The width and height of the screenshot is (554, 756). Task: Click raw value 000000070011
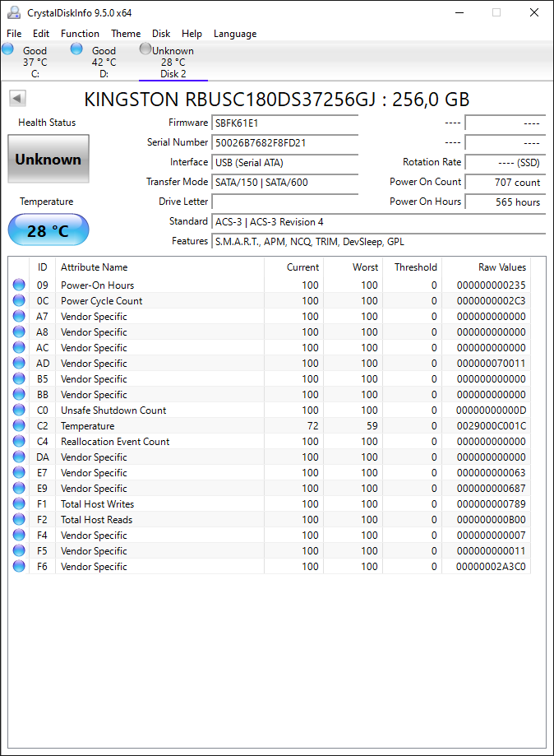pyautogui.click(x=491, y=363)
